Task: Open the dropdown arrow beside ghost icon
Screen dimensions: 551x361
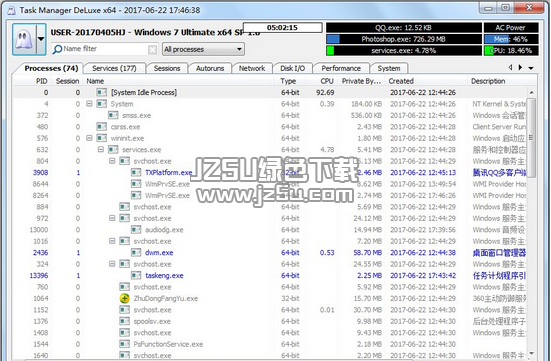Action: pos(41,39)
